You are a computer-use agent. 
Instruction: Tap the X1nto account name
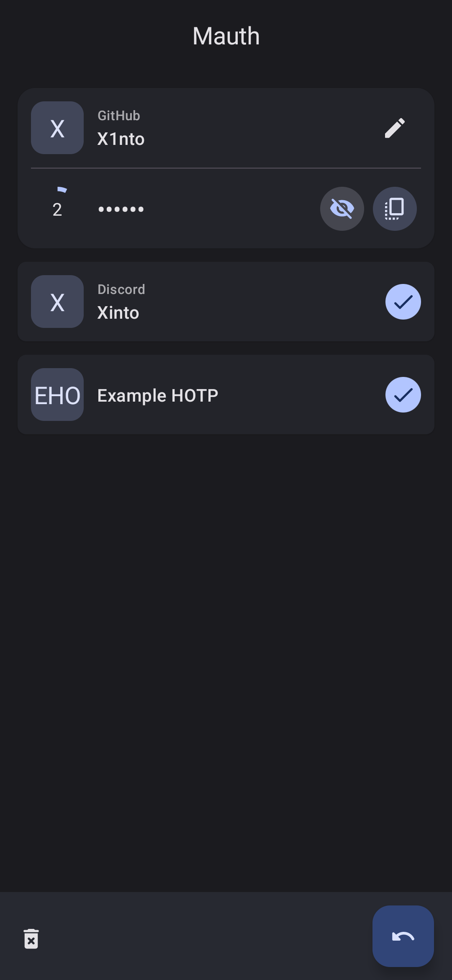tap(121, 139)
